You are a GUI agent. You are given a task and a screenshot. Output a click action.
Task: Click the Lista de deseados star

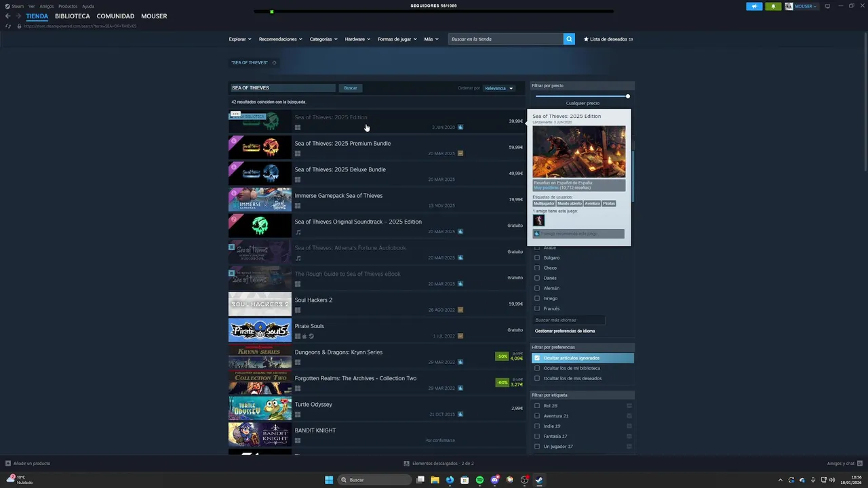tap(586, 39)
